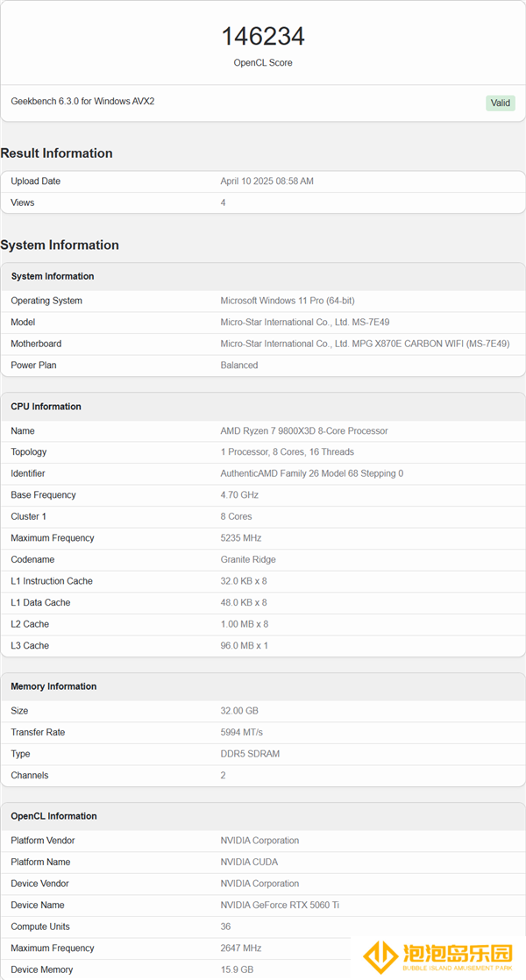Click the L2 Cache value '1.00 MB x 8'
The height and width of the screenshot is (980, 526).
(245, 624)
